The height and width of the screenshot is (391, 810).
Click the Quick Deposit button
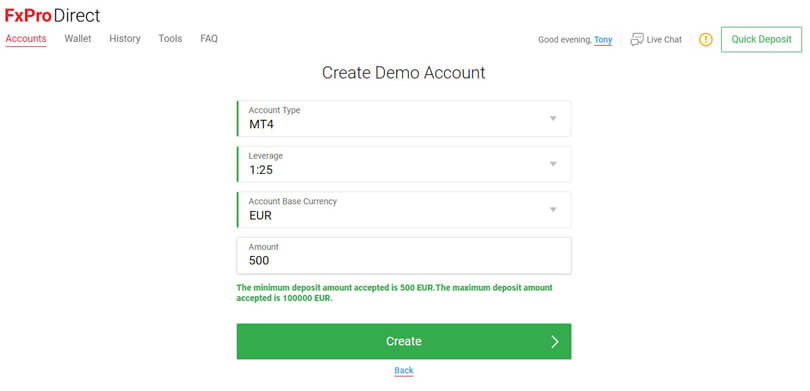(x=761, y=40)
